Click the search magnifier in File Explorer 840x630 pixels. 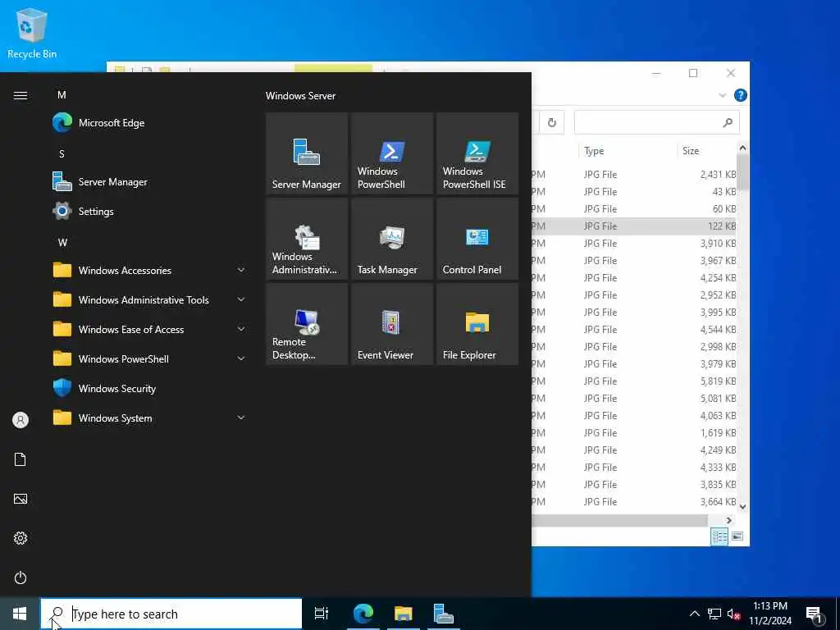click(727, 123)
